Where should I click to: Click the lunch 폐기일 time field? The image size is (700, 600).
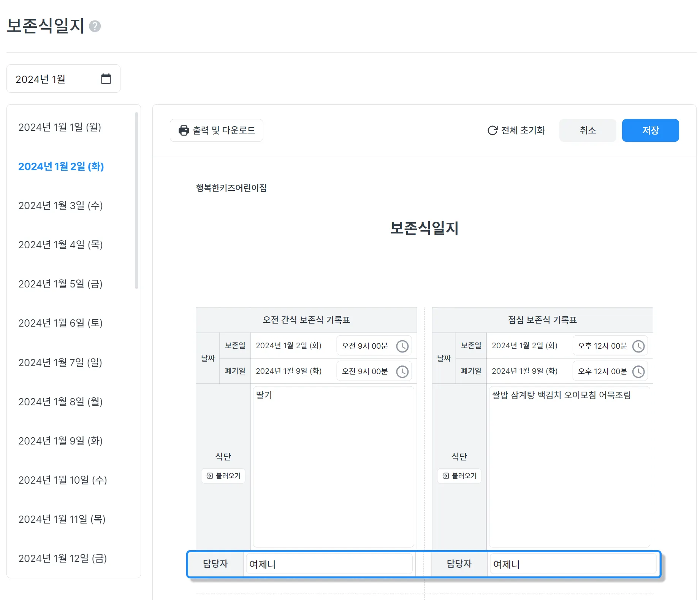tap(610, 371)
